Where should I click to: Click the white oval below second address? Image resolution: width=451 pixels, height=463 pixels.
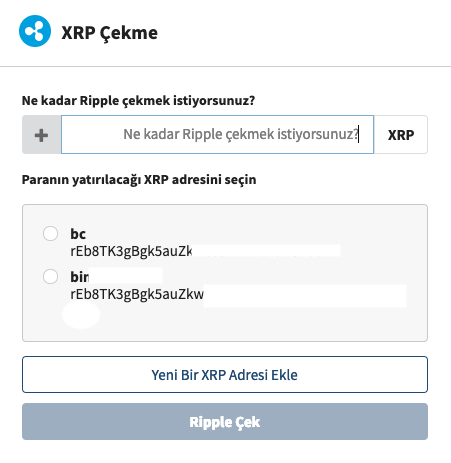pos(81,314)
